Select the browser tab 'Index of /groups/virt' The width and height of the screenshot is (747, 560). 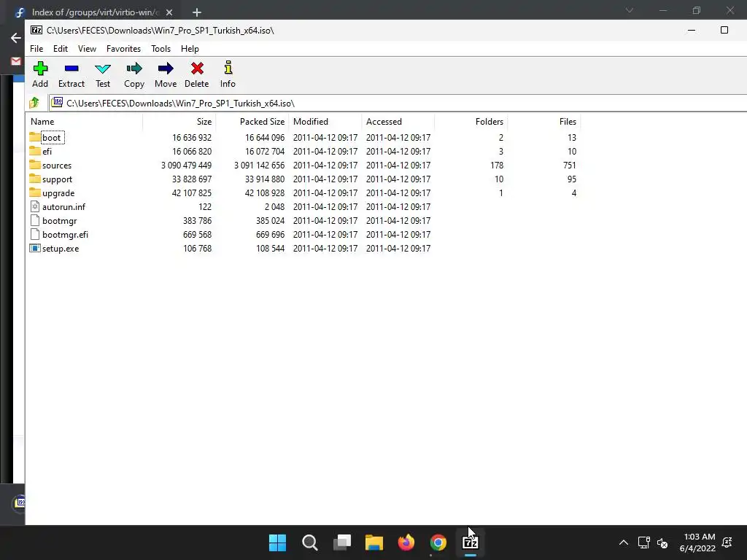coord(94,12)
